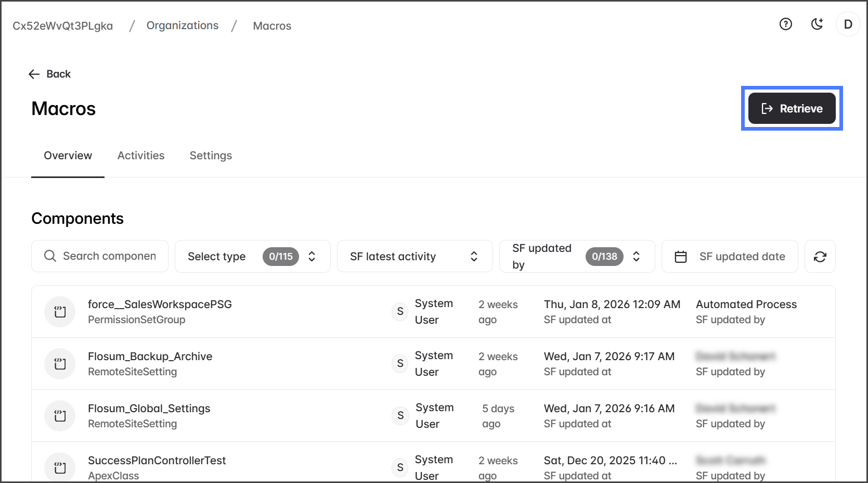Click the Flosum_Backup_Archive component icon
This screenshot has height=483, width=868.
[x=60, y=364]
